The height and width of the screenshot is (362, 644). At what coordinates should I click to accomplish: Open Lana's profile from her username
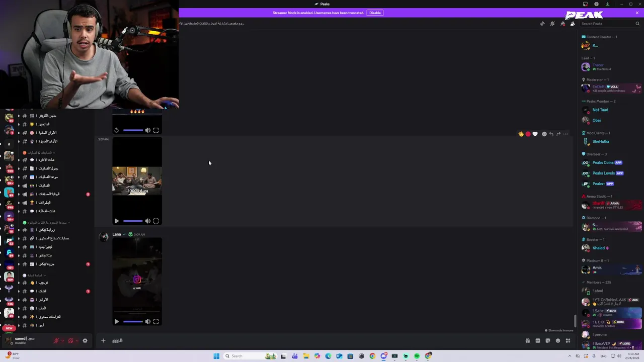pyautogui.click(x=116, y=234)
